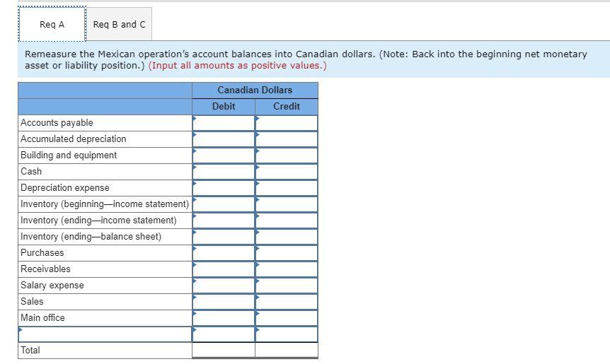This screenshot has height=364, width=610.
Task: Click the 'Input all amounts as positive values' note
Action: click(237, 66)
